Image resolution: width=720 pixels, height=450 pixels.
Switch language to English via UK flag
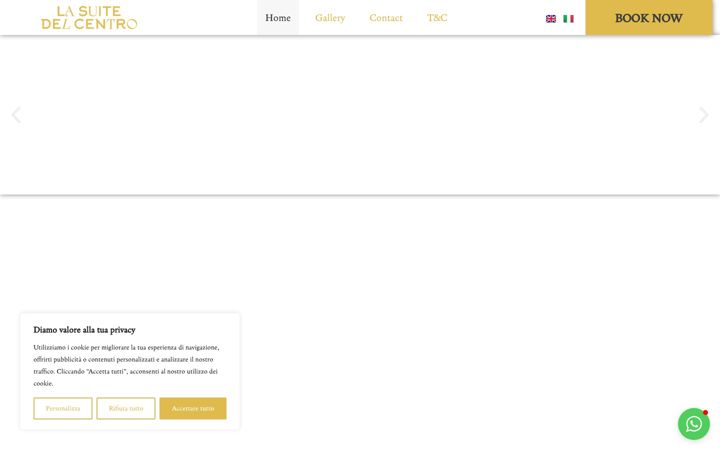[x=551, y=19]
